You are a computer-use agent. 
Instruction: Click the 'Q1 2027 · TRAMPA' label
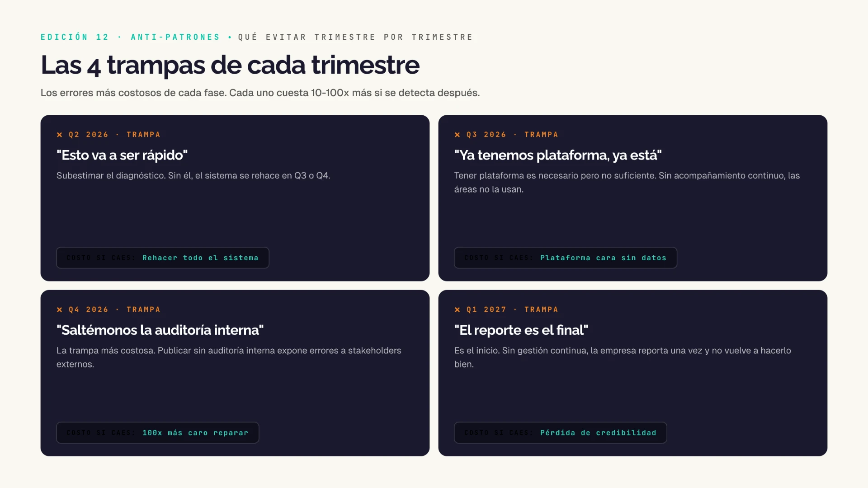point(512,310)
